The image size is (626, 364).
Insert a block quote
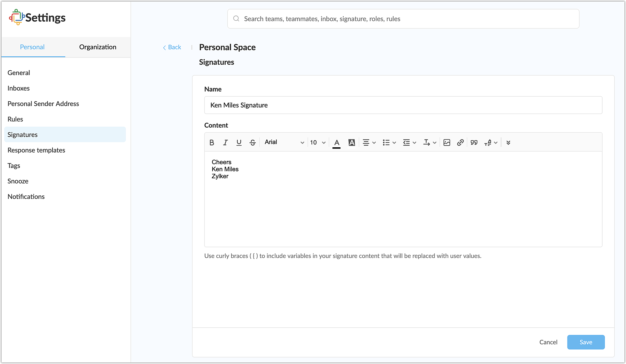(x=474, y=143)
